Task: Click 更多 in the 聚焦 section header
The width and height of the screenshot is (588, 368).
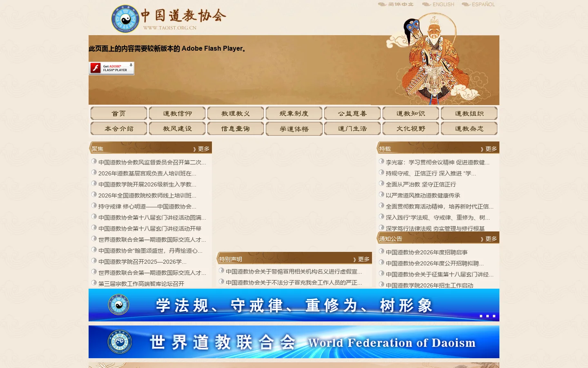Action: tap(202, 149)
